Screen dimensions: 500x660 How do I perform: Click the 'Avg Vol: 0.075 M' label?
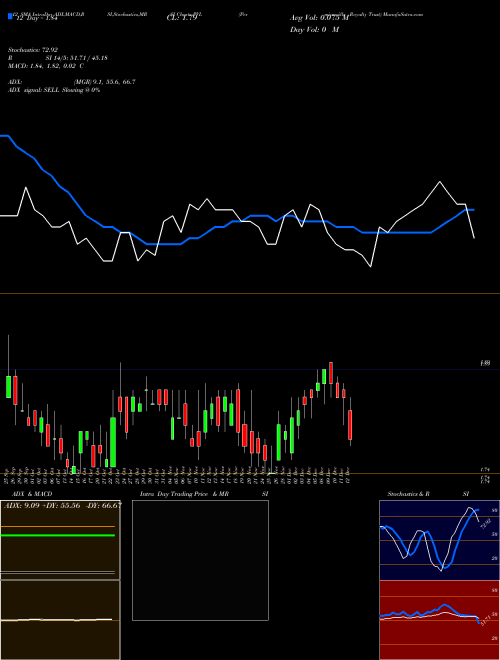click(319, 18)
